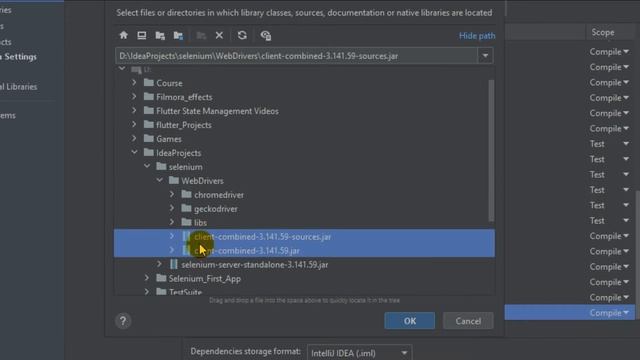Select selenium-server-standalone-3.141.59.jar file

click(255, 265)
